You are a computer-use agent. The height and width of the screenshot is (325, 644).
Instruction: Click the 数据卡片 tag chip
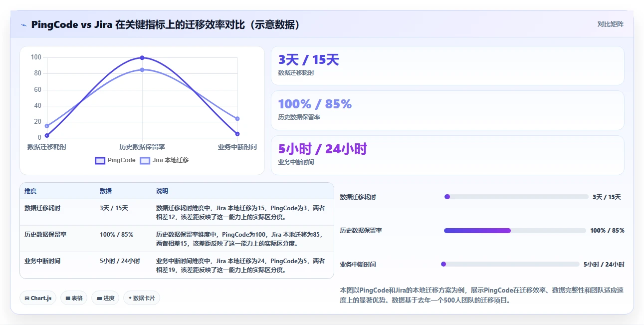pos(142,298)
